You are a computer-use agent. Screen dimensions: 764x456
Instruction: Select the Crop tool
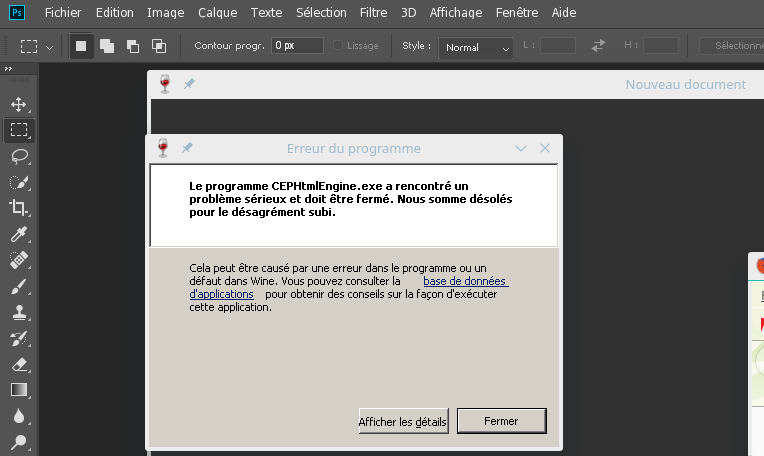tap(18, 208)
